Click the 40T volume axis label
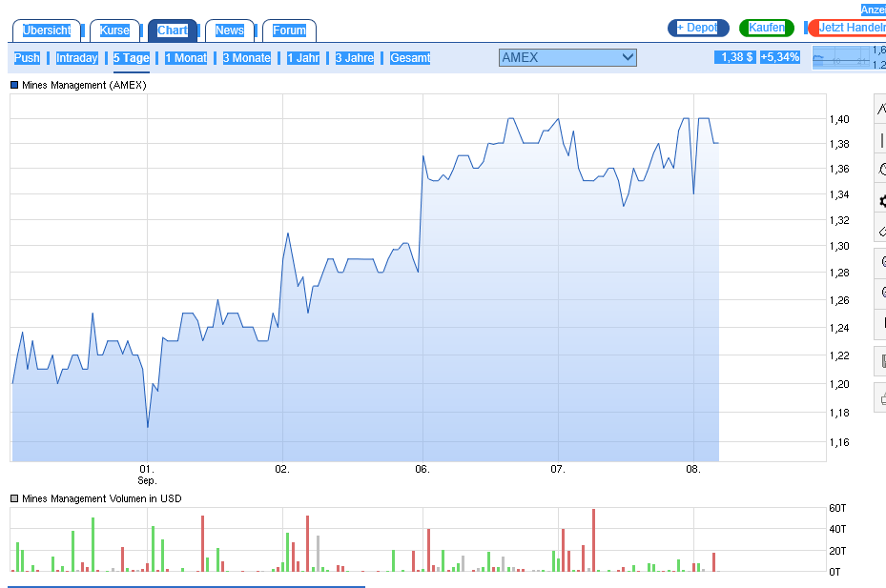The width and height of the screenshot is (886, 588). (x=837, y=529)
